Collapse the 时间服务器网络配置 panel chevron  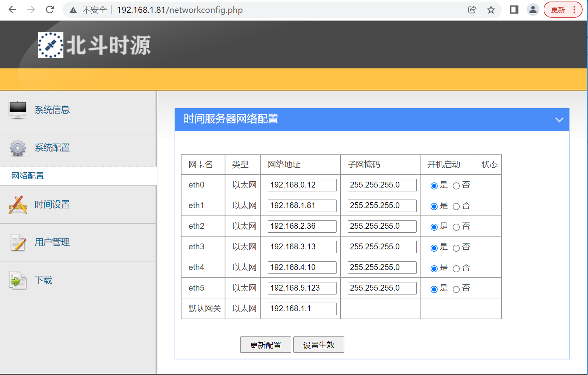click(x=559, y=119)
